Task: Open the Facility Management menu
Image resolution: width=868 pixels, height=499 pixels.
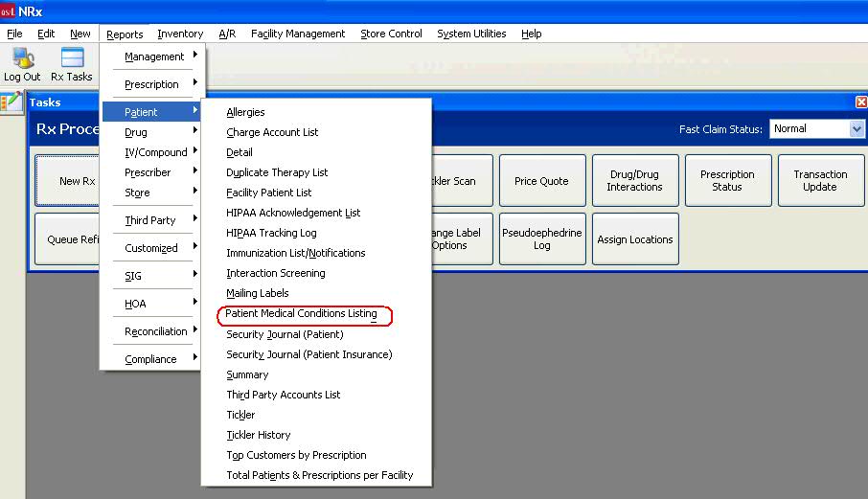Action: click(298, 34)
